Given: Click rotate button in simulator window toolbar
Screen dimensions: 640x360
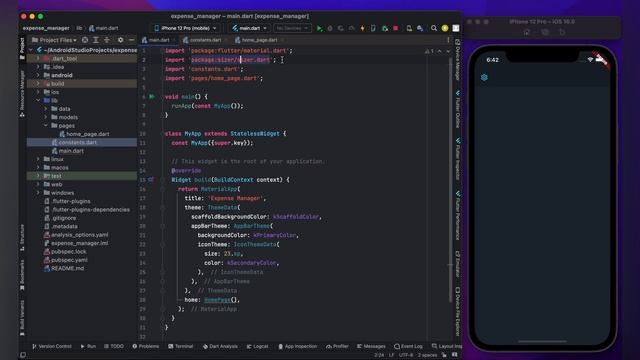Looking at the screenshot, I should coord(562,32).
